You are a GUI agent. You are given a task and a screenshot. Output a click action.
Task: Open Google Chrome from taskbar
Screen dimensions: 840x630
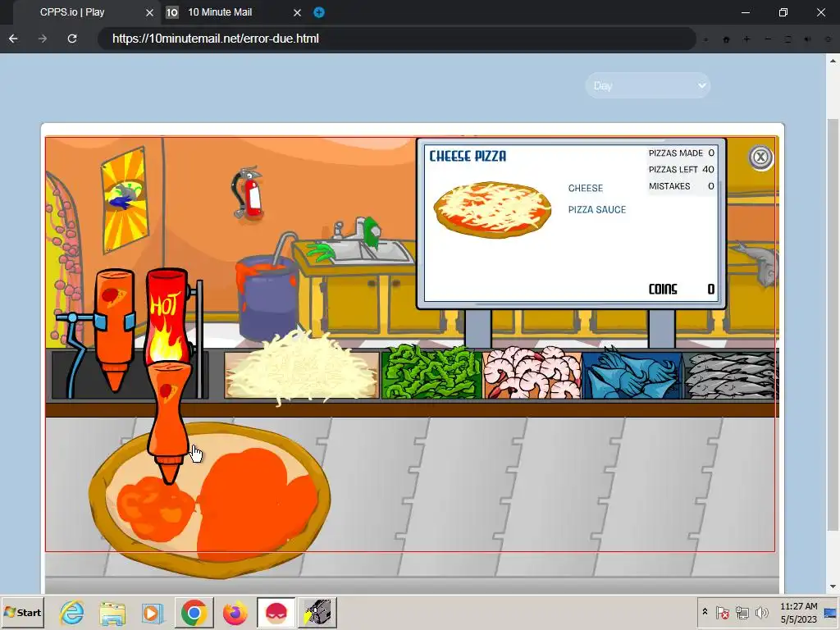pos(194,612)
